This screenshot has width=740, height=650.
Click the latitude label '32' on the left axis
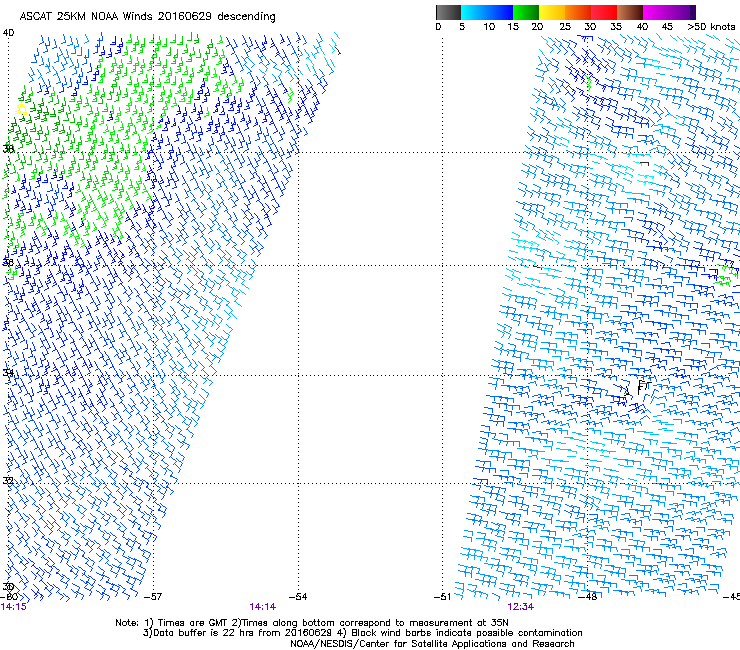coord(8,481)
